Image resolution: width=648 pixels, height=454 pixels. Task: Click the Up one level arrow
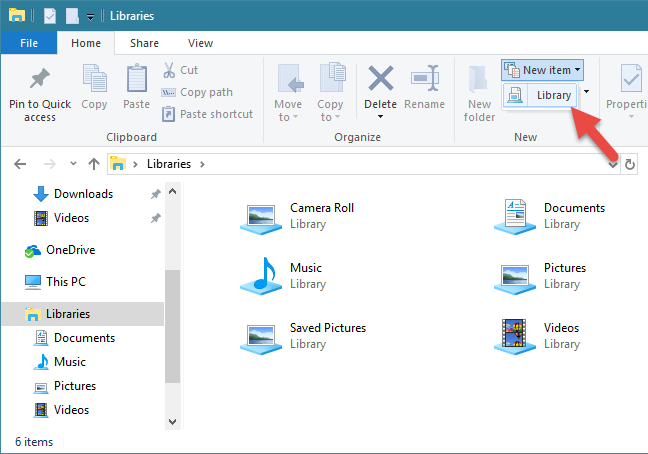(94, 164)
